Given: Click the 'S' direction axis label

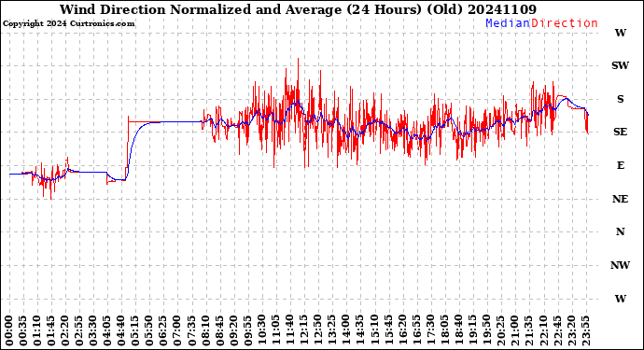Looking at the screenshot, I should tap(620, 99).
